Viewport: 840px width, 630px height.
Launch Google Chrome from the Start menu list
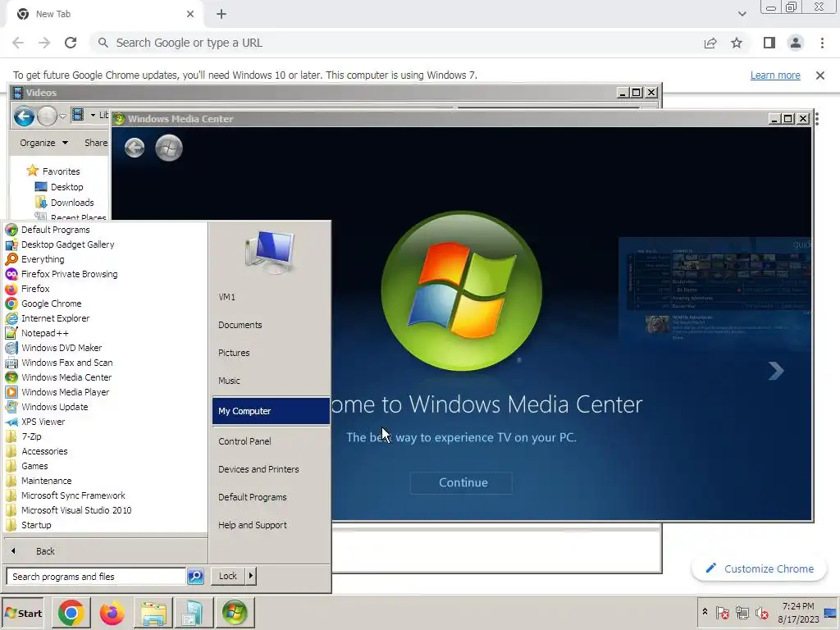pyautogui.click(x=52, y=304)
